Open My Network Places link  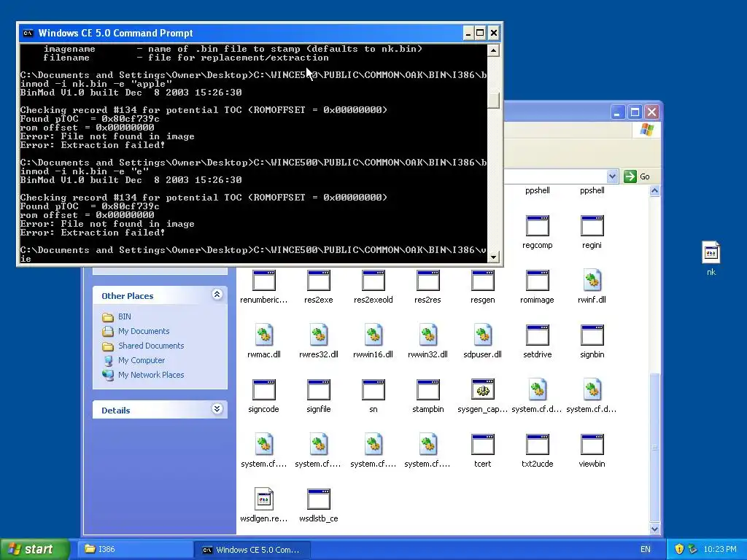click(x=151, y=375)
